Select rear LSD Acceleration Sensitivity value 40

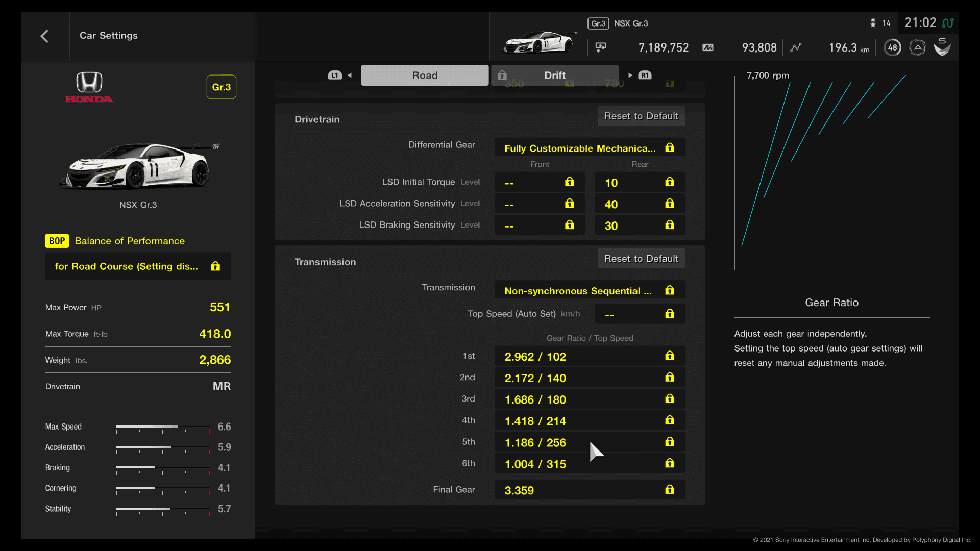tap(640, 204)
